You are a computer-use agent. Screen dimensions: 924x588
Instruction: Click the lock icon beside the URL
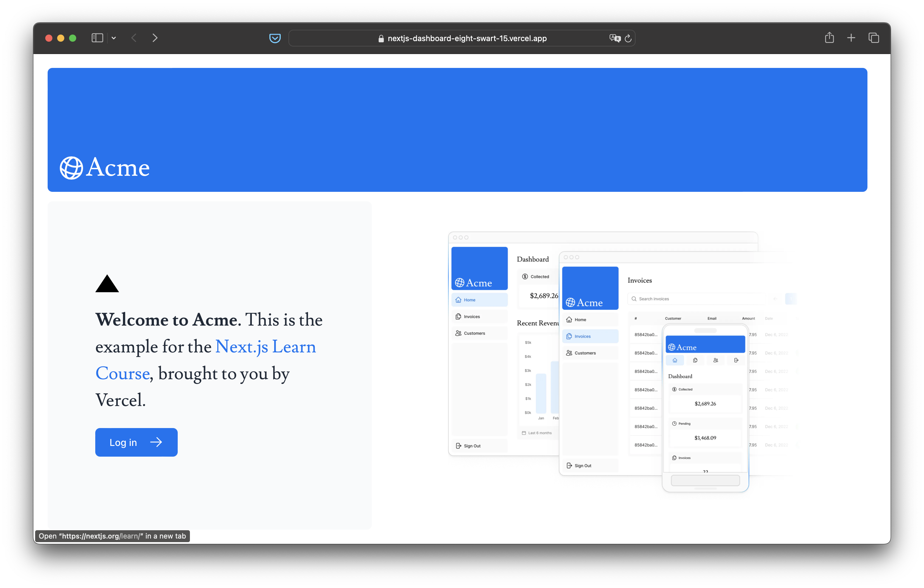381,38
